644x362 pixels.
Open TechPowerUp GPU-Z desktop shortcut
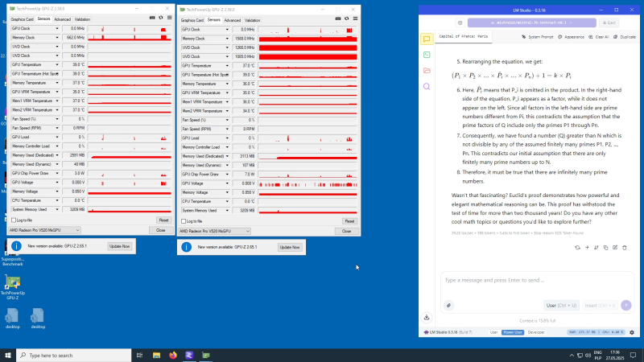13,287
